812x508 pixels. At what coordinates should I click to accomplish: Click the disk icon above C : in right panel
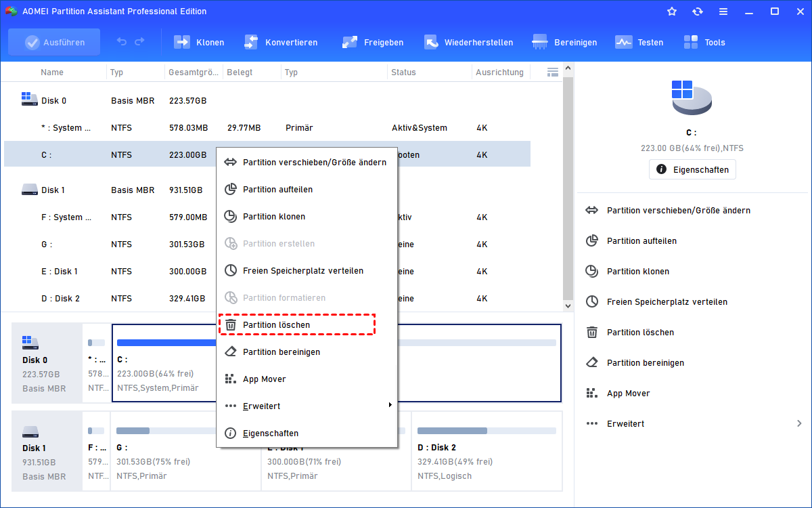coord(692,98)
